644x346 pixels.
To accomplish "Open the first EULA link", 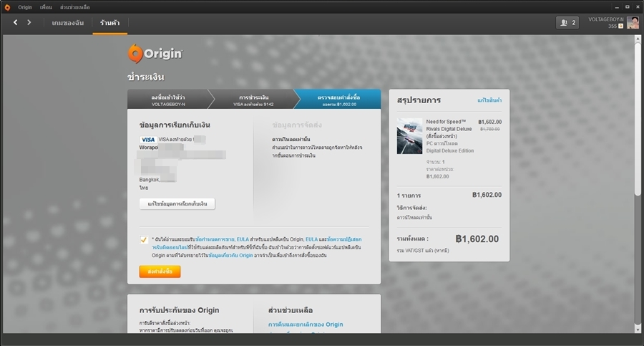I will (x=243, y=239).
